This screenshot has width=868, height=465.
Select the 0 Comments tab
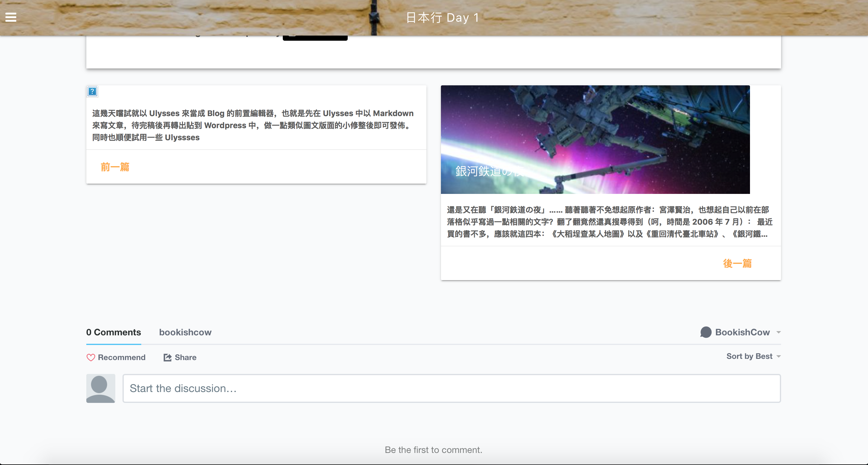113,332
